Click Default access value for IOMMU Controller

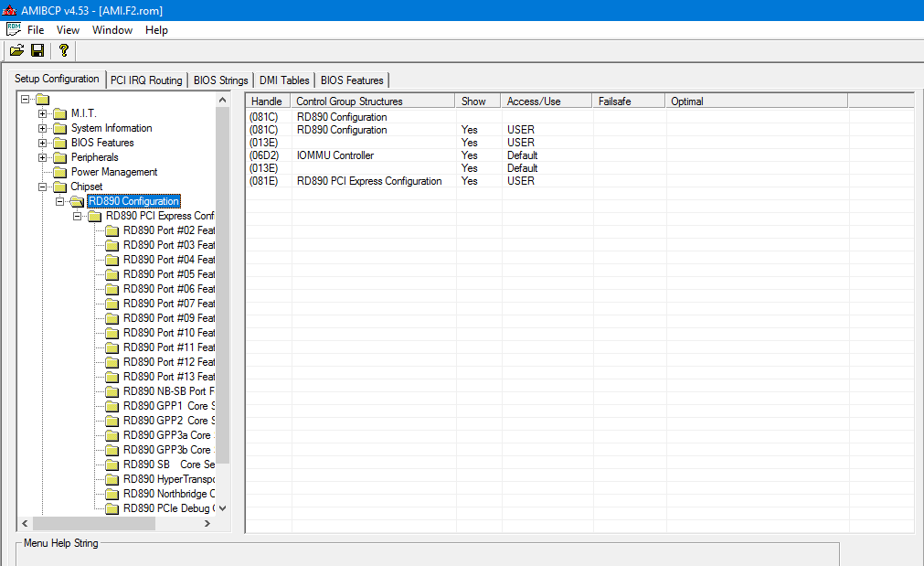pos(522,155)
